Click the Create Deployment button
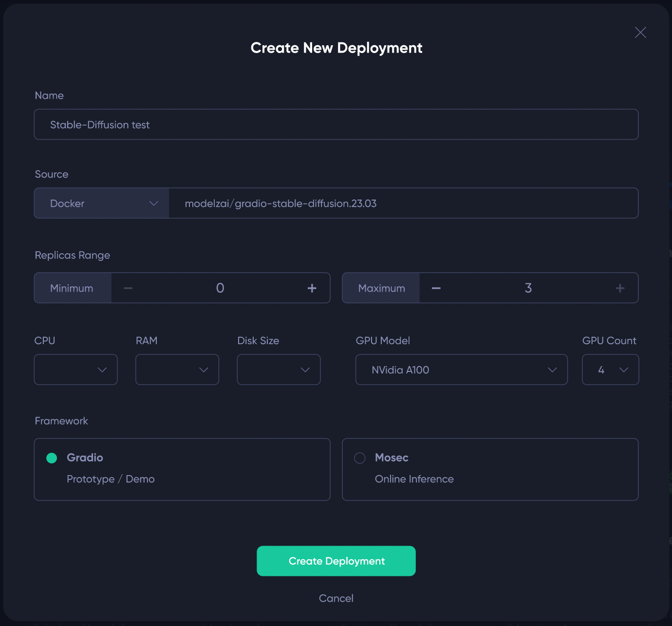Screen dimensions: 672x626 click(x=336, y=561)
